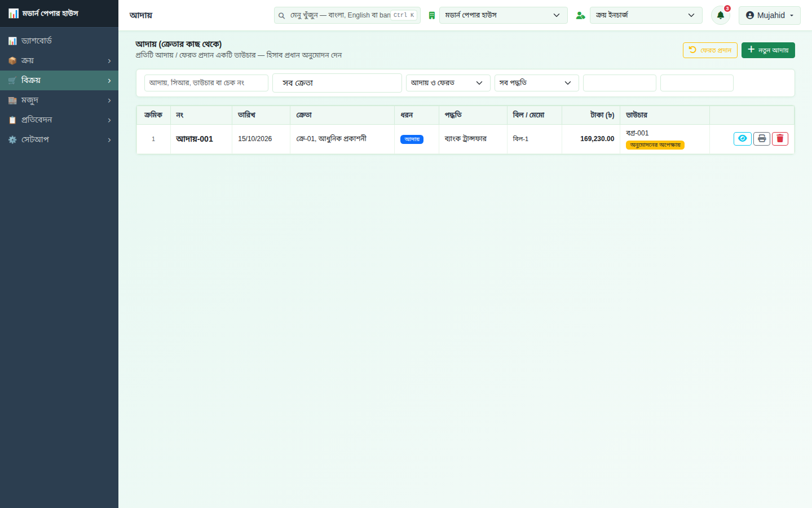This screenshot has height=508, width=812.
Task: Open the ক্রয় ইনচার্জ role dropdown
Action: tap(646, 15)
